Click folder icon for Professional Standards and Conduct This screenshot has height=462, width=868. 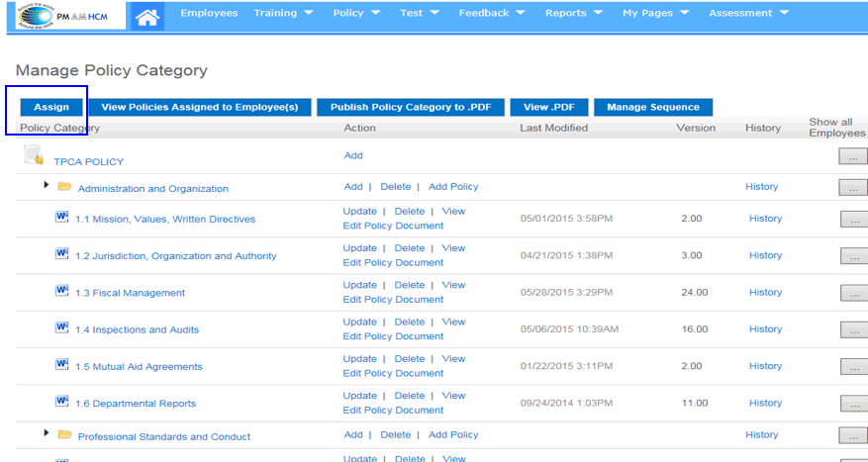[x=64, y=435]
